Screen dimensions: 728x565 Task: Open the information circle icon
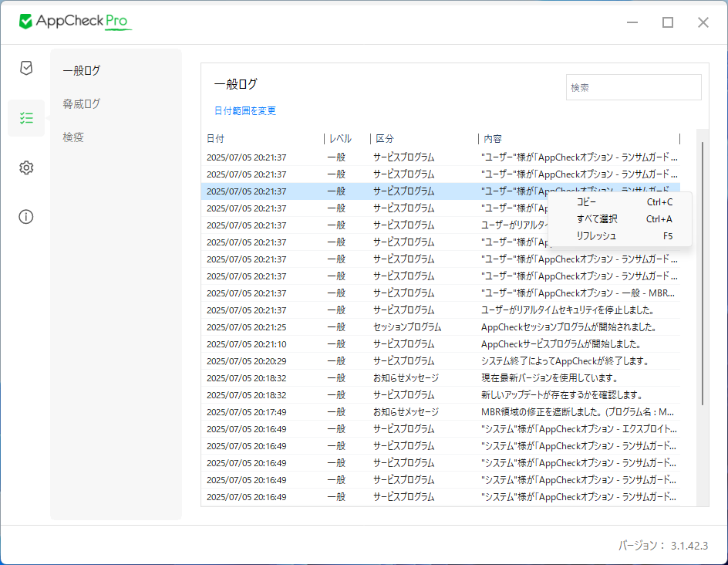(26, 217)
